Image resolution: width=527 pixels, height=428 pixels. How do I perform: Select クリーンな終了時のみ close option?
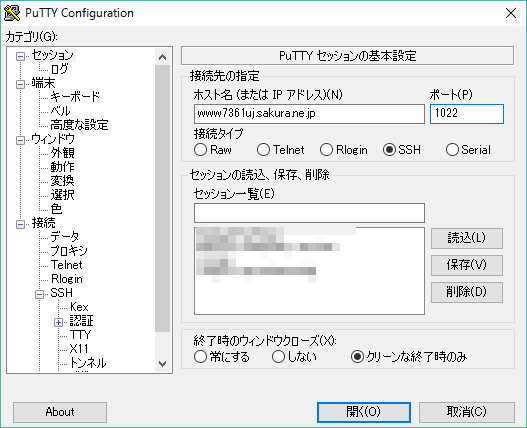pos(409,357)
